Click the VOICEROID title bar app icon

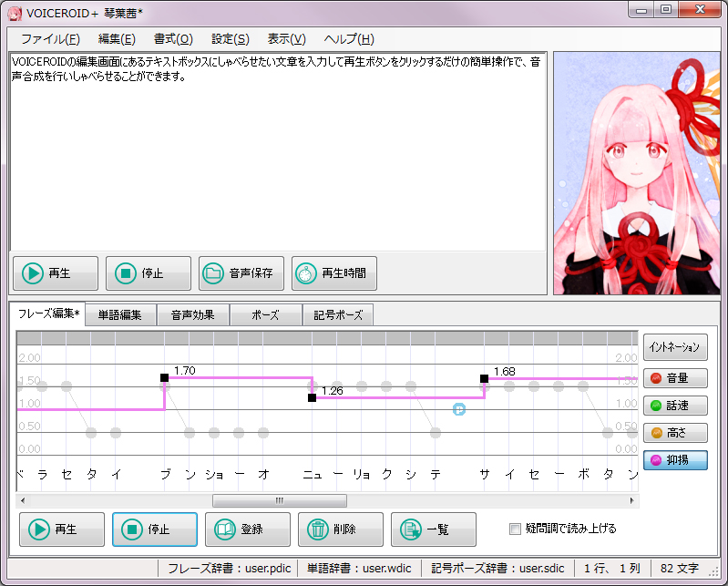click(15, 13)
